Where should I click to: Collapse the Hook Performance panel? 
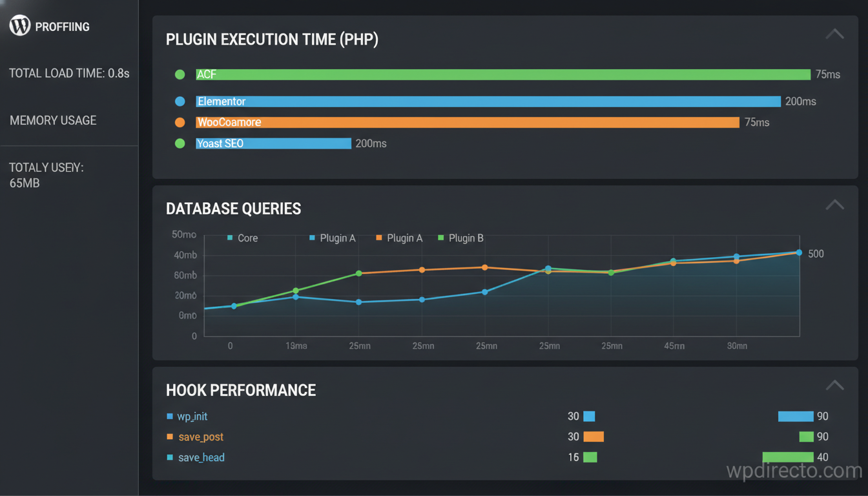834,386
